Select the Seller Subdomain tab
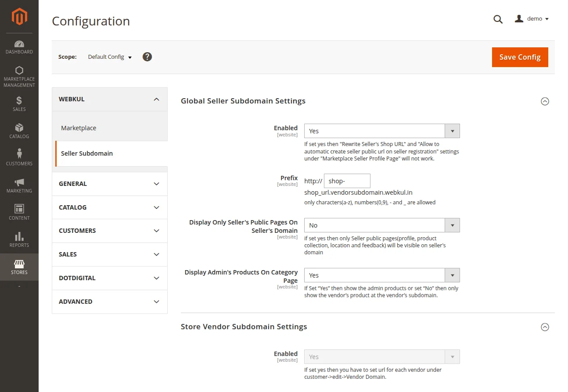 [86, 153]
